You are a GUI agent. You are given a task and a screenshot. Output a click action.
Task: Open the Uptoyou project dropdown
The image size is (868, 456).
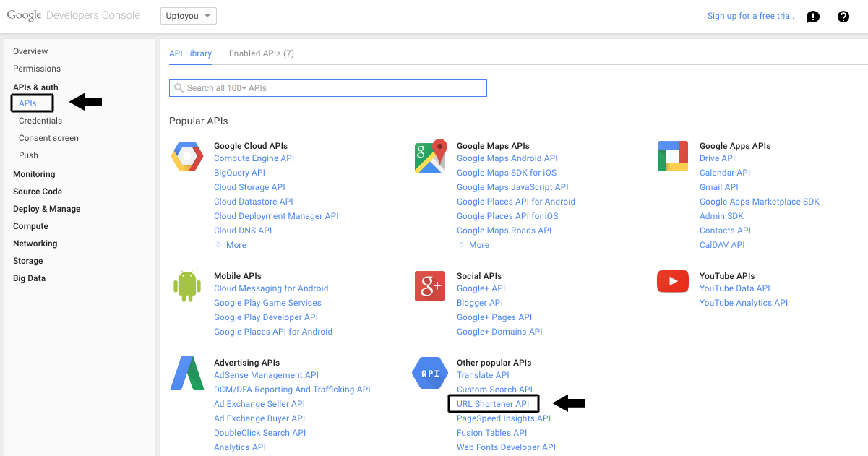point(188,16)
